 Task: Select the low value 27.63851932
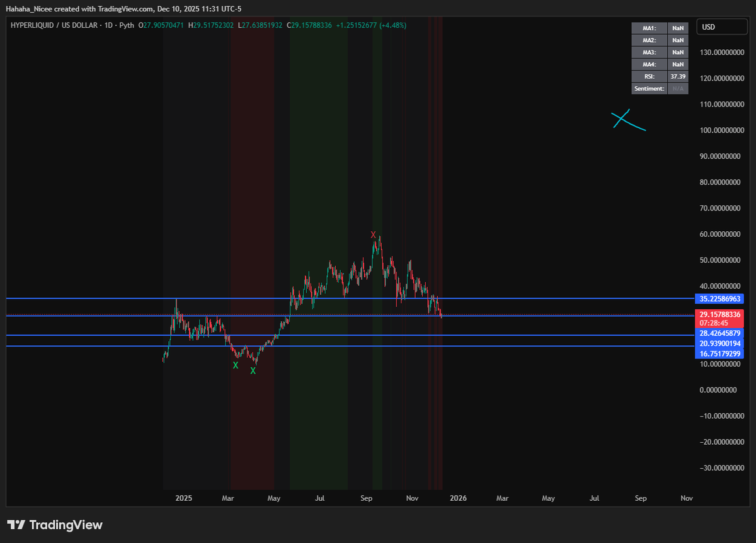(x=263, y=25)
